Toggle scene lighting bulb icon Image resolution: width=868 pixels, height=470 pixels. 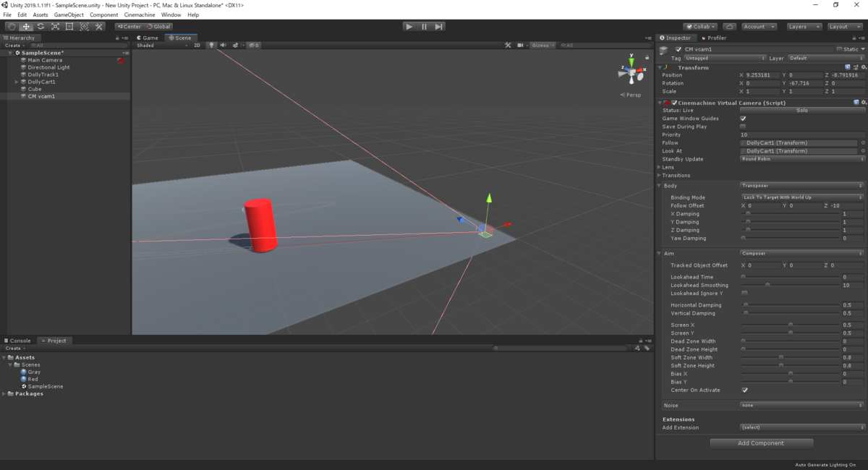click(x=212, y=45)
